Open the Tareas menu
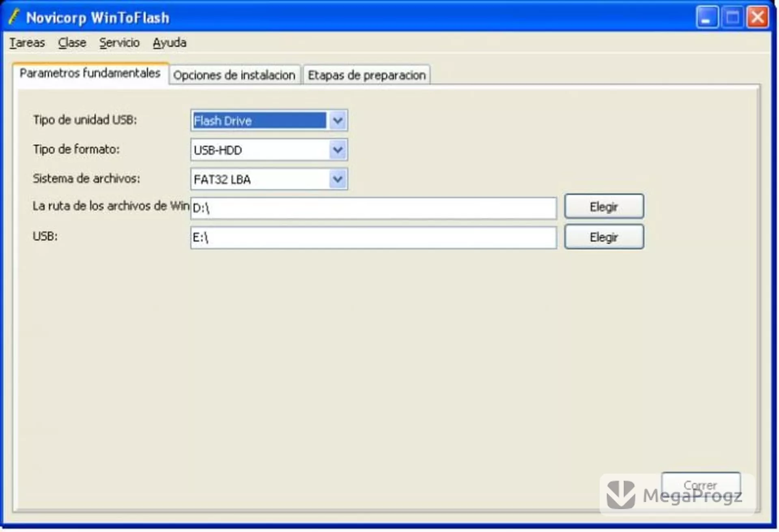 (x=27, y=43)
